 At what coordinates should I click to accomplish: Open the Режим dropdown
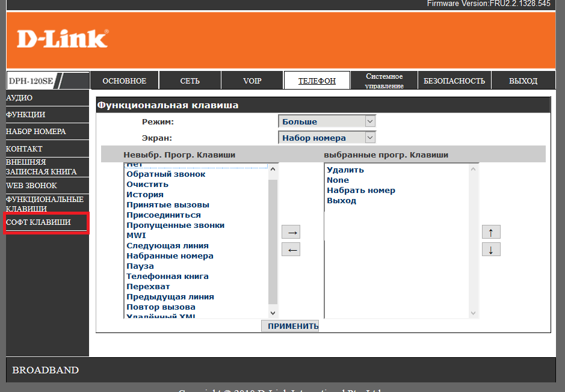(x=327, y=121)
